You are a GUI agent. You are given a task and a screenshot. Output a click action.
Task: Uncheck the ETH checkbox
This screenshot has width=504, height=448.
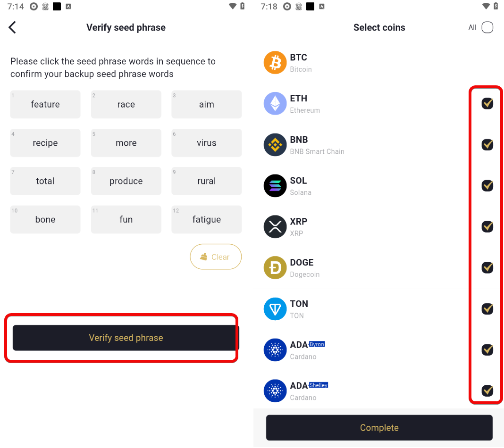[487, 103]
